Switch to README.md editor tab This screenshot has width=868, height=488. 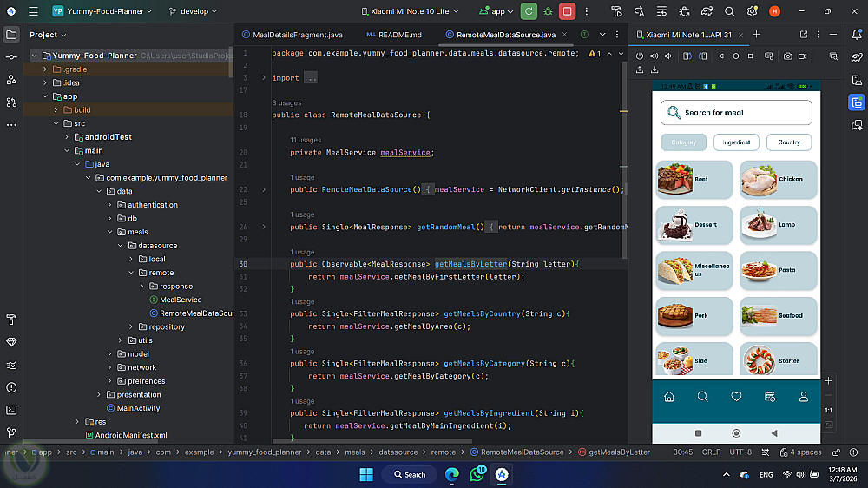(x=394, y=35)
